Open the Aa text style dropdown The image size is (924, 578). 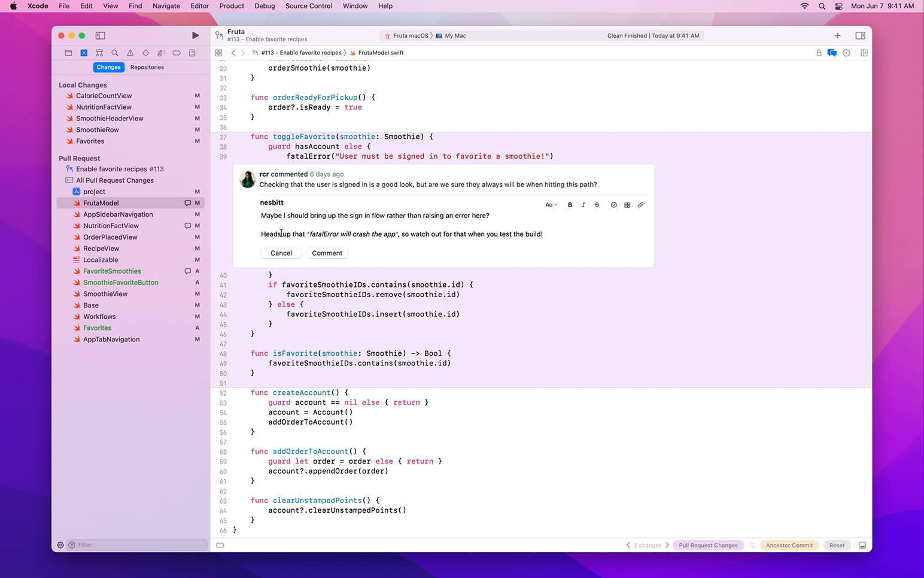point(551,204)
